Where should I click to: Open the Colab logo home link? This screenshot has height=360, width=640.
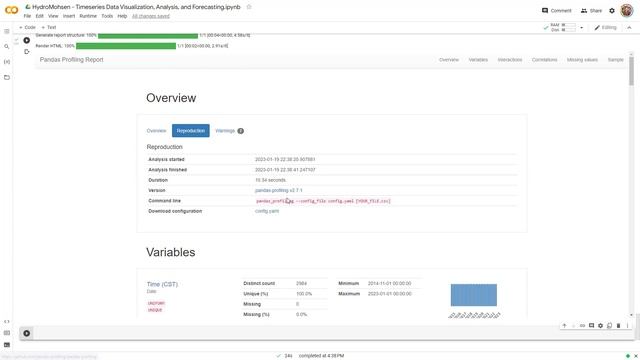[11, 10]
